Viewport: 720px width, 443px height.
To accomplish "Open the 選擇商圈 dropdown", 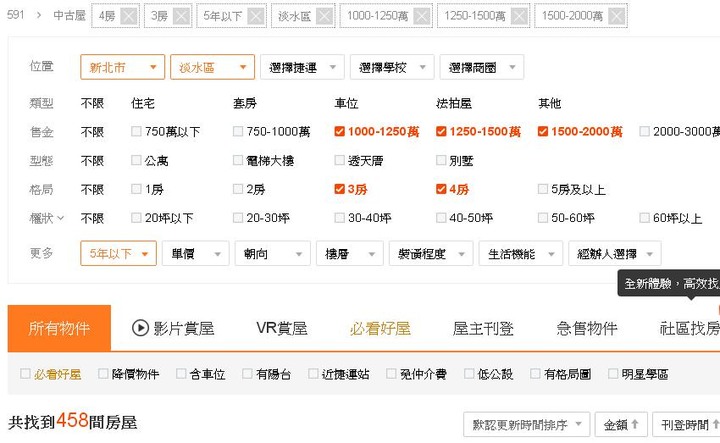I will [x=482, y=67].
